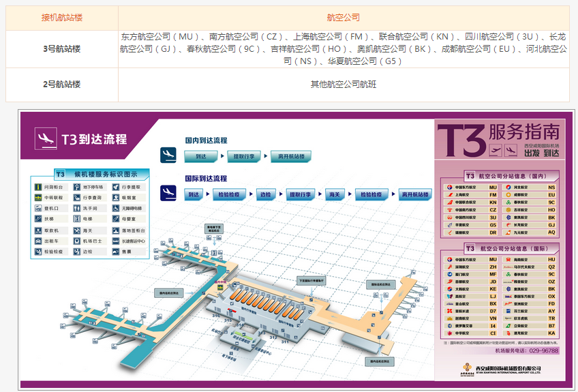Image resolution: width=578 pixels, height=392 pixels.
Task: Click the 地下停车场 underground parking legend icon
Action: [x=76, y=187]
